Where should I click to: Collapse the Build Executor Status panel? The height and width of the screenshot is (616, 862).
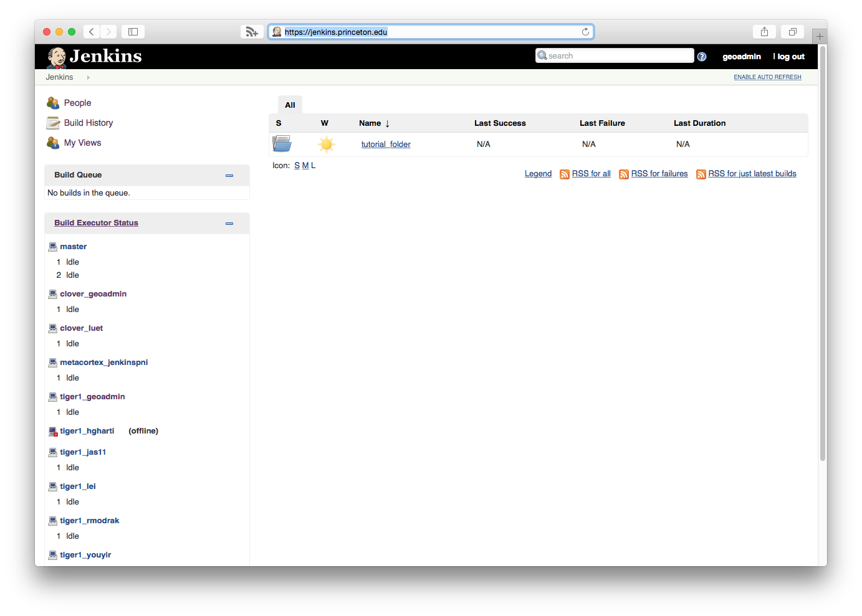[x=229, y=224]
